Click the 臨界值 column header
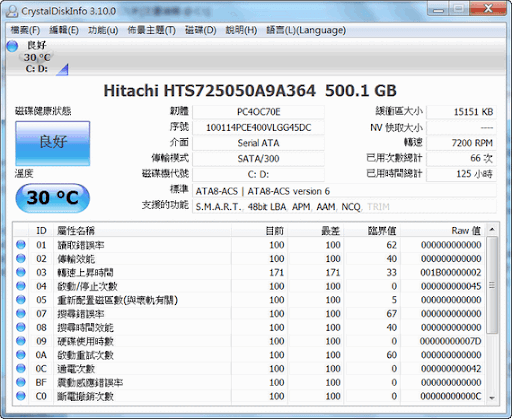The image size is (512, 419). pyautogui.click(x=372, y=230)
